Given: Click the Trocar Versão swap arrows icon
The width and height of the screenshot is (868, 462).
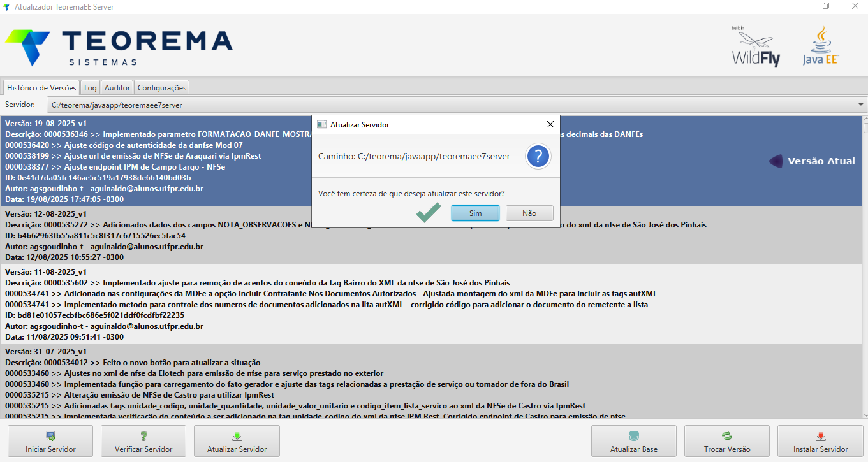Looking at the screenshot, I should 727,436.
